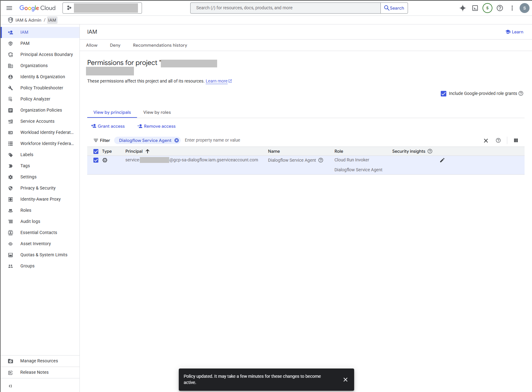Open the Cloud Shell terminal icon
Image resolution: width=532 pixels, height=392 pixels.
(x=475, y=8)
